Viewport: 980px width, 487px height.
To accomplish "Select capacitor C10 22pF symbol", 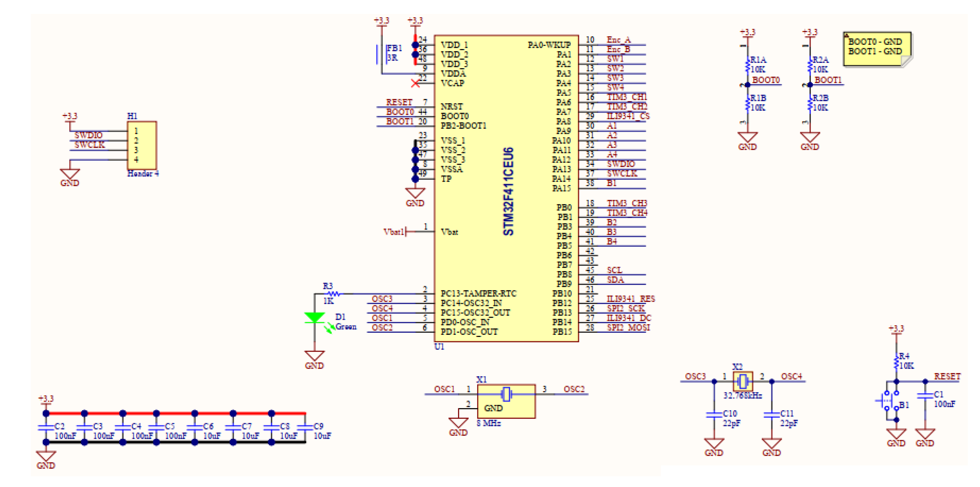I will [x=714, y=414].
